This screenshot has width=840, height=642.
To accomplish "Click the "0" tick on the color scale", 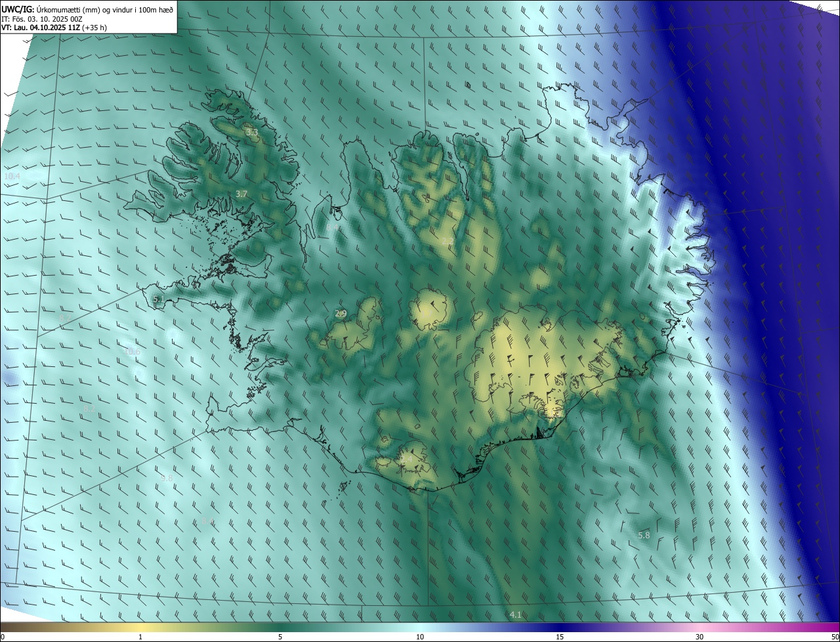I will [x=2, y=637].
